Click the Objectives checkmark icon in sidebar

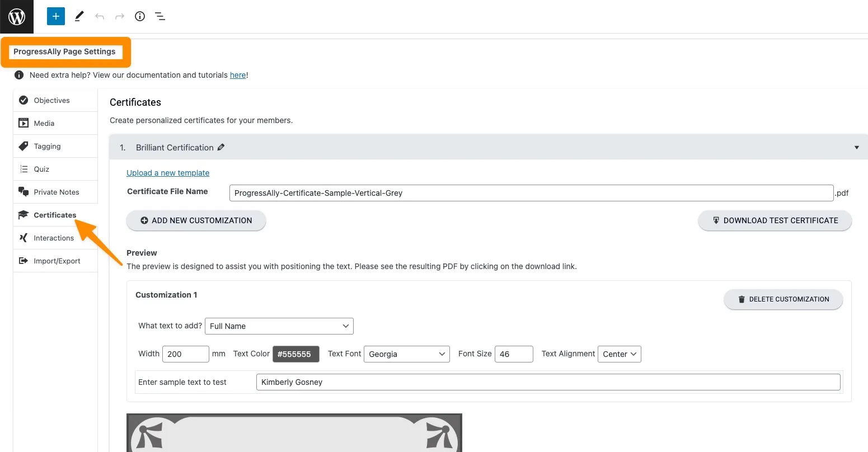tap(23, 100)
